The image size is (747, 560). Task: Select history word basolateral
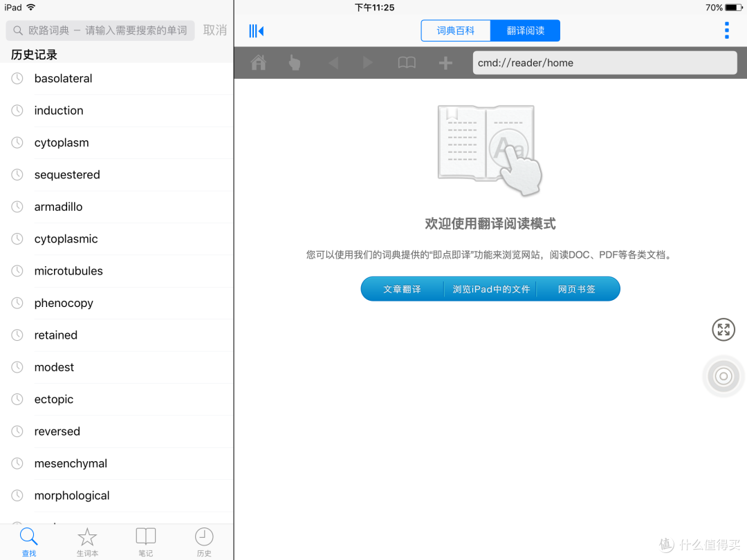(x=117, y=79)
